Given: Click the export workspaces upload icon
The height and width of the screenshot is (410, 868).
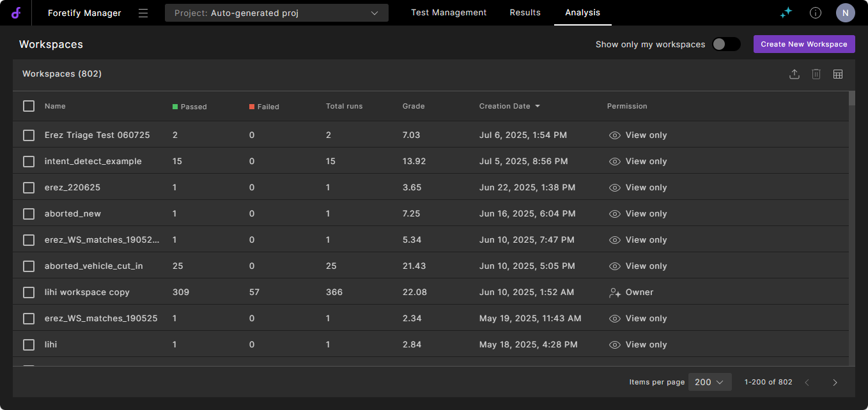Looking at the screenshot, I should click(794, 74).
